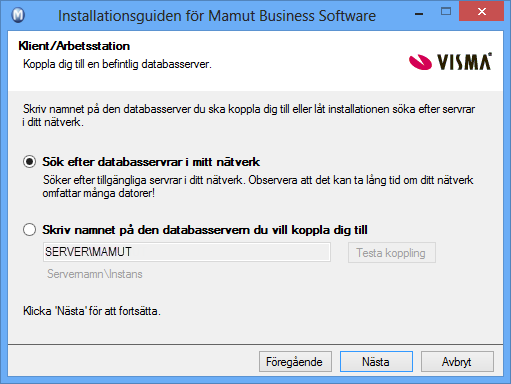
Task: Focus the SERVER\MAMUT server name field
Action: [x=187, y=252]
